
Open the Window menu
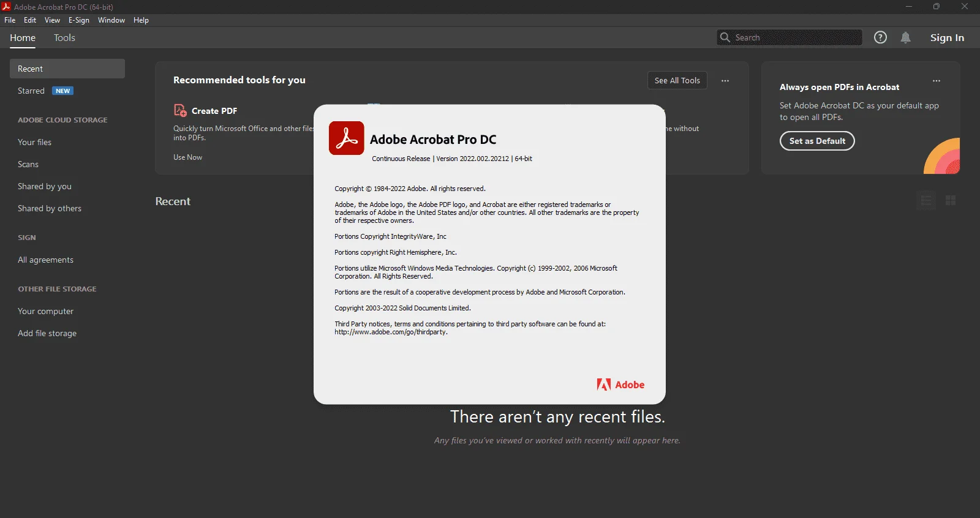(x=111, y=20)
